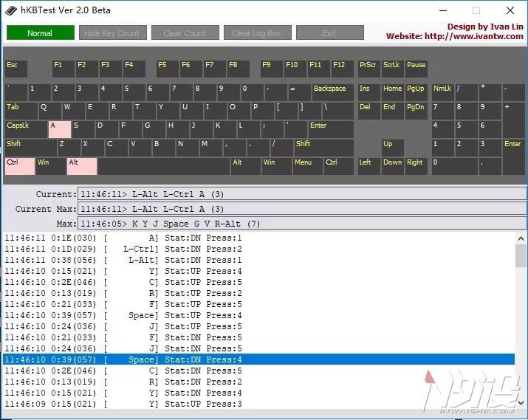This screenshot has width=528, height=420.
Task: Click the highlighted left Ctrl key tile
Action: tap(20, 166)
